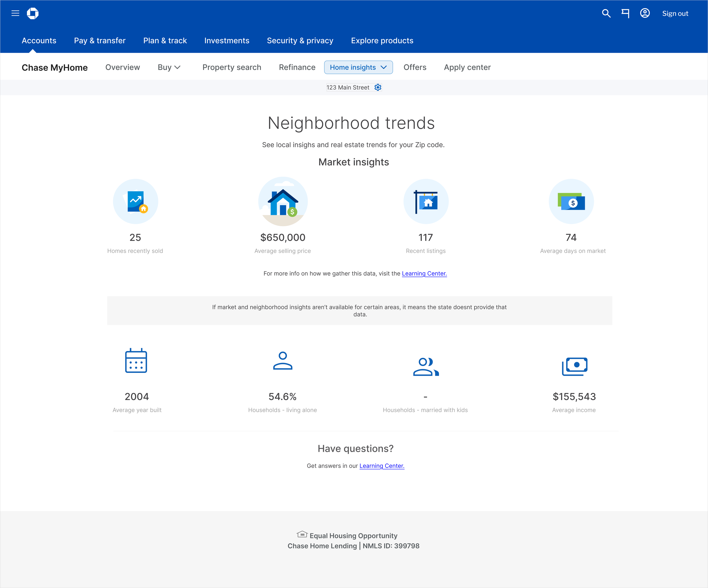
Task: Click the Average selling price house icon
Action: pos(283,202)
